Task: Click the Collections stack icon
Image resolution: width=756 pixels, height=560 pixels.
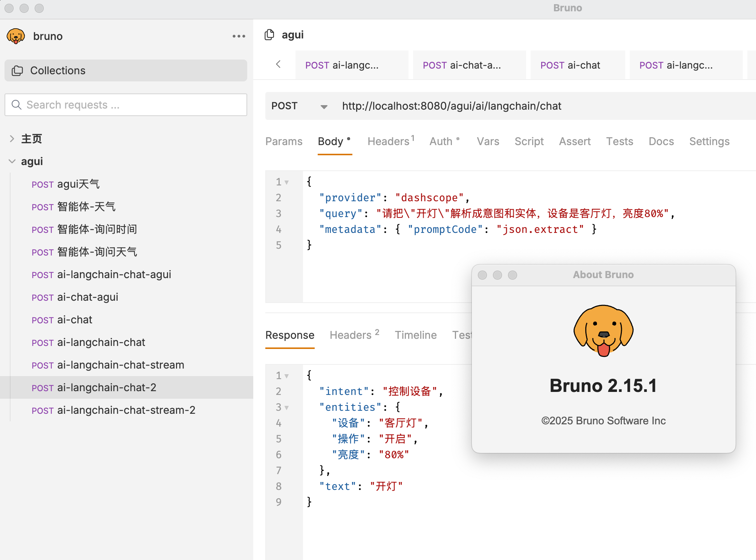Action: (x=17, y=70)
